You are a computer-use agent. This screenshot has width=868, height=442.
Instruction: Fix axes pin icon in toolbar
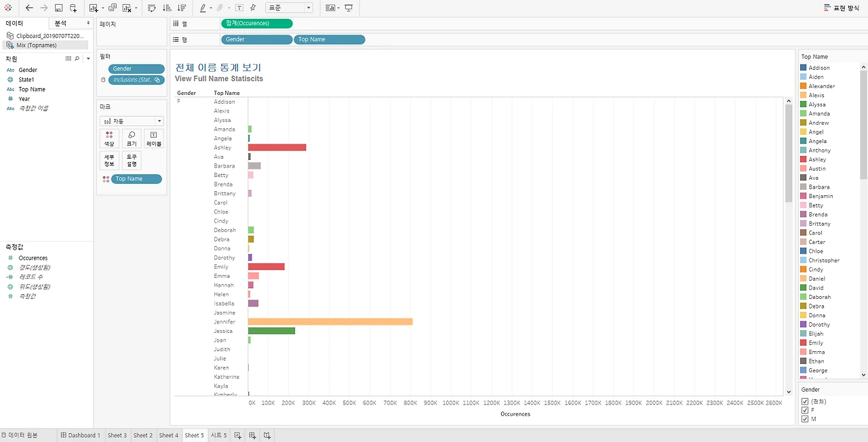click(253, 8)
